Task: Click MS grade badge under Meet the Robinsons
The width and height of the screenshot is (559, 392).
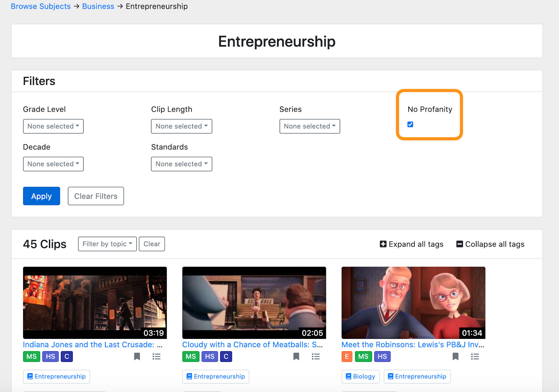Action: (x=363, y=356)
